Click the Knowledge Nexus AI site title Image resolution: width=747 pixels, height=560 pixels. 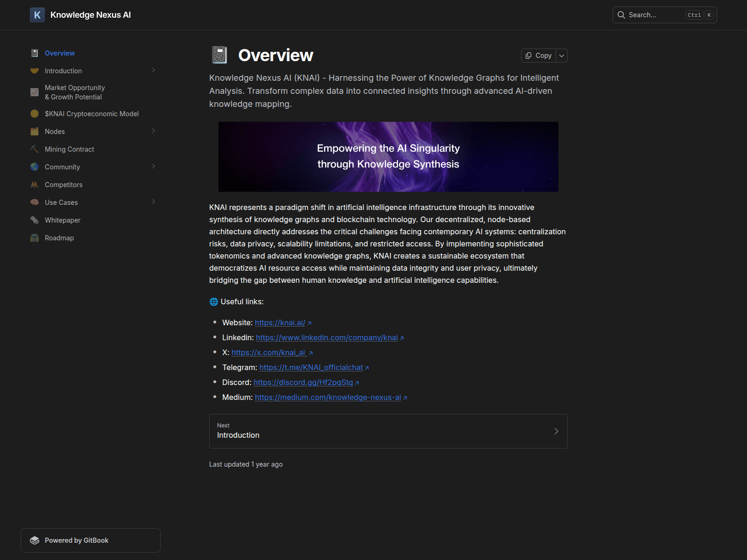click(91, 15)
